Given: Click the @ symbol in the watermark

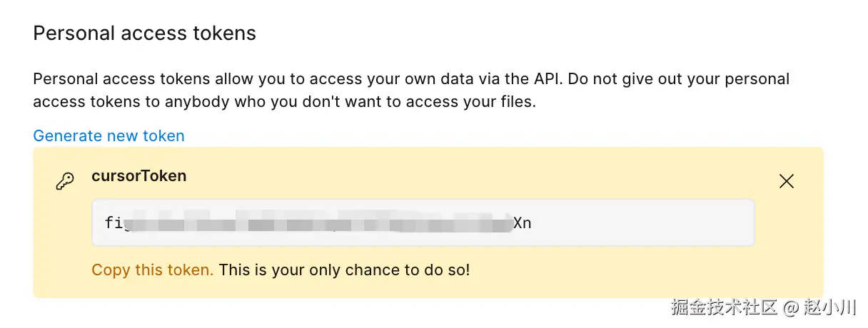Looking at the screenshot, I should (x=790, y=308).
